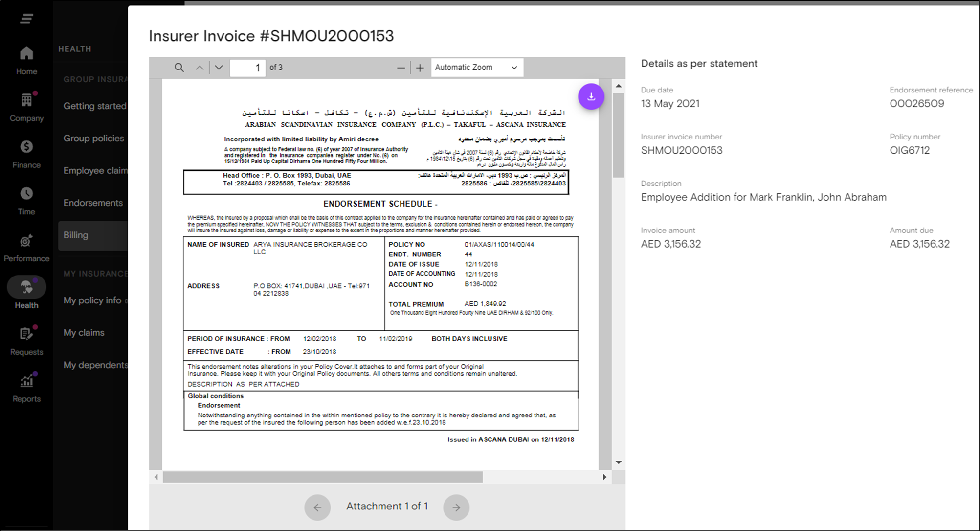Click the scroll up arrow of PDF viewer
This screenshot has width=980, height=531.
[619, 86]
